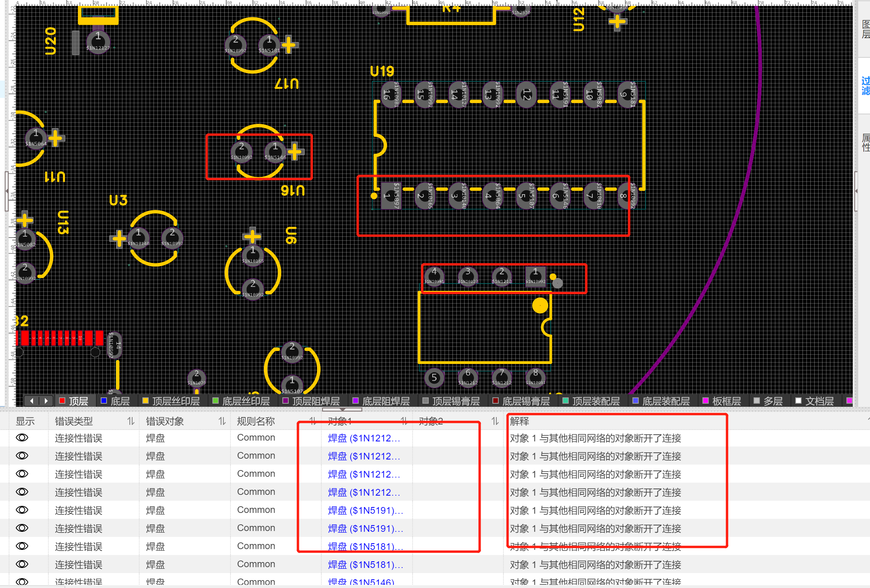The width and height of the screenshot is (870, 588).
Task: Open first 焊盘 ($1N5191) object link
Action: pyautogui.click(x=365, y=511)
